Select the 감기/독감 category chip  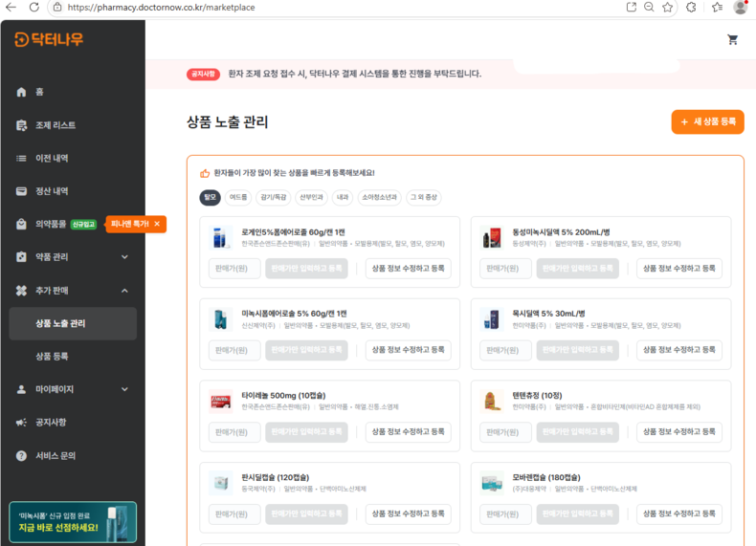[274, 198]
